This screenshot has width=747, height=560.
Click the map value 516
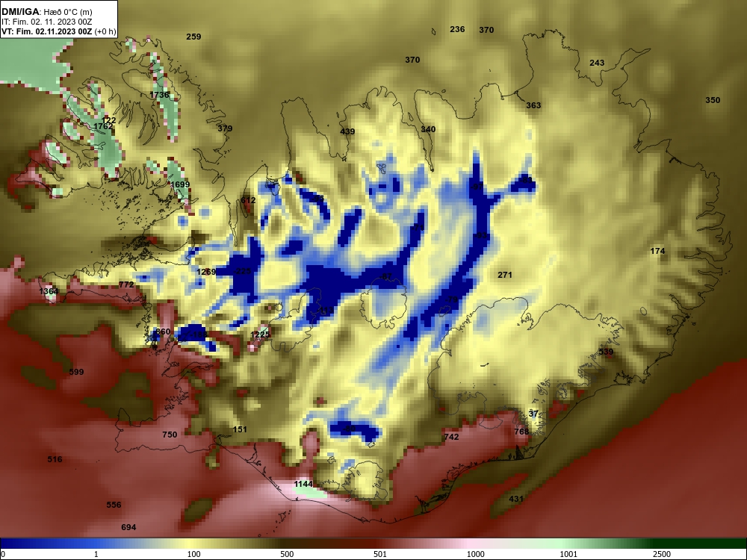[55, 459]
